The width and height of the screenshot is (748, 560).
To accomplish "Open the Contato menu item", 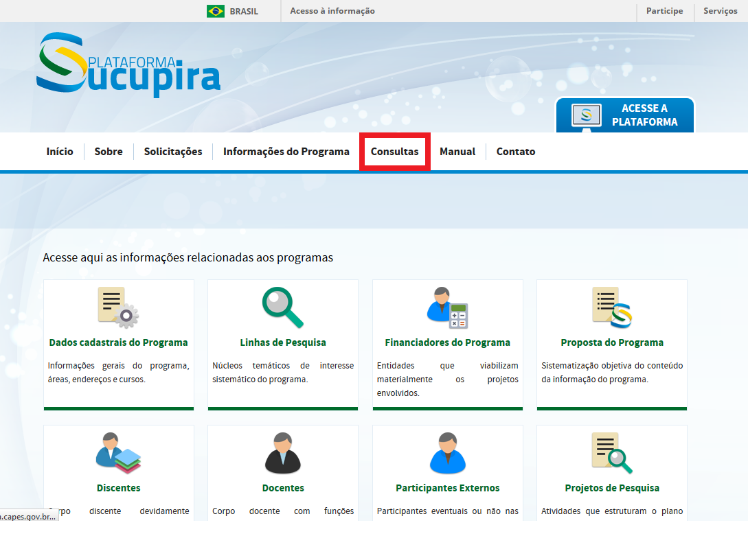I will click(516, 152).
